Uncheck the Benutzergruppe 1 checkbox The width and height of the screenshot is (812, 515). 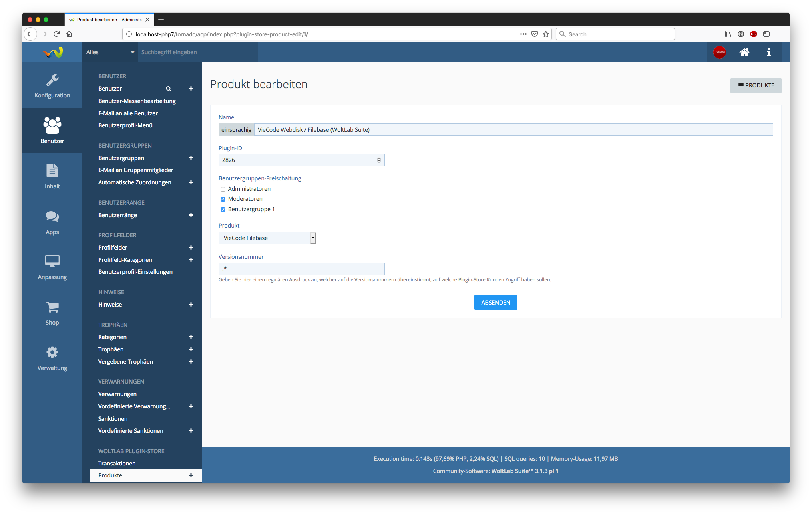[223, 210]
